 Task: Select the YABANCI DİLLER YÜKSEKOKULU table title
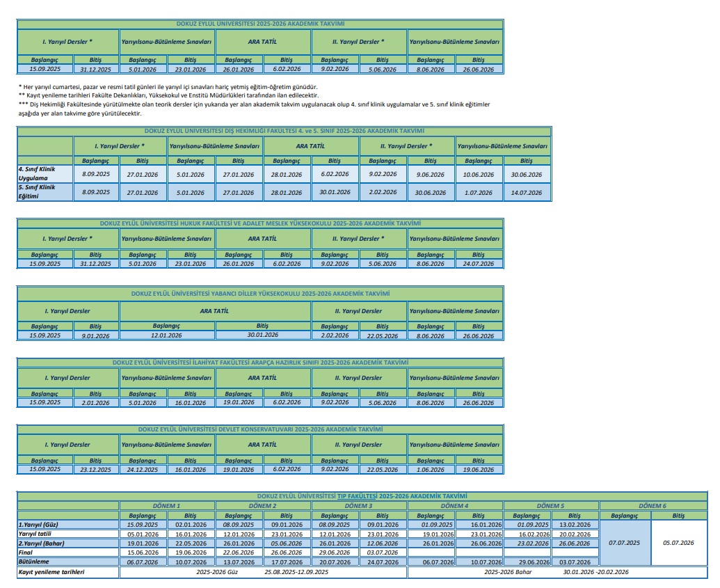[260, 294]
